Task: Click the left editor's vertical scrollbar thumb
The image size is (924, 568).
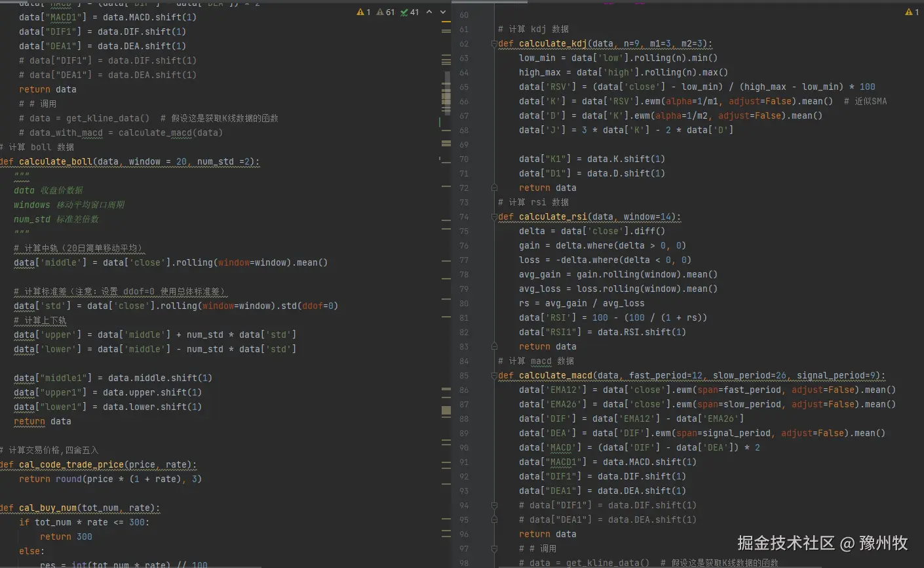Action: click(x=447, y=93)
